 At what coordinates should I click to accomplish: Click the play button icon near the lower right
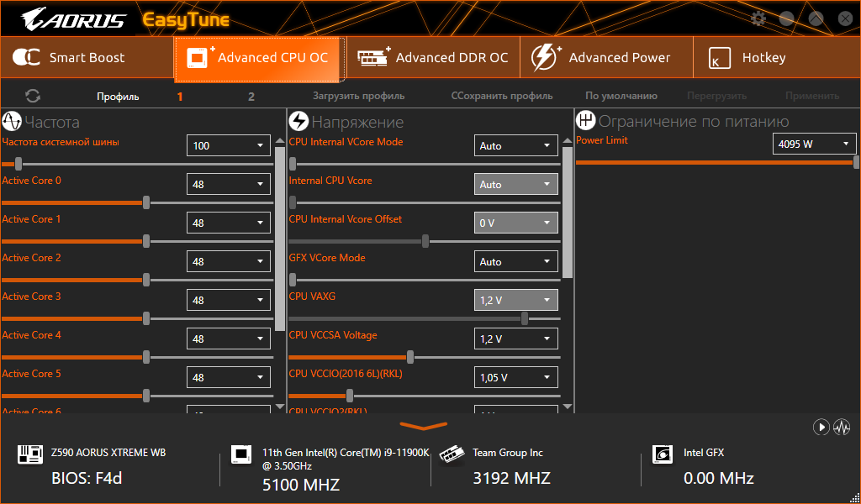821,427
